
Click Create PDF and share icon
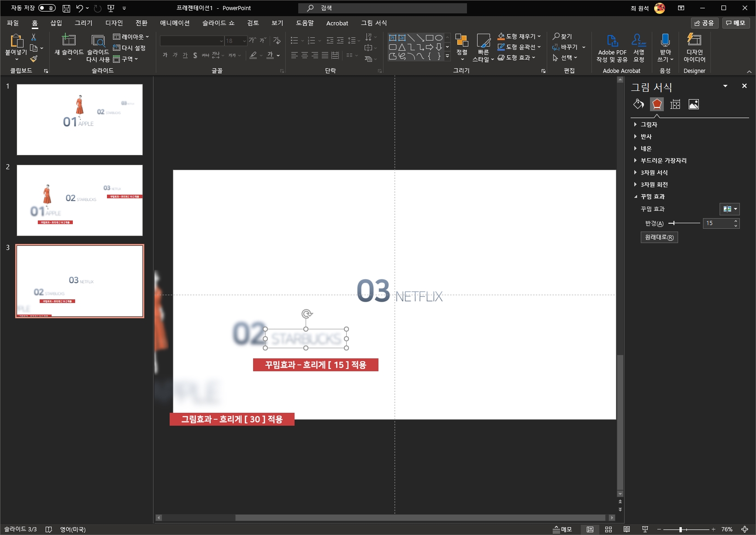(612, 41)
